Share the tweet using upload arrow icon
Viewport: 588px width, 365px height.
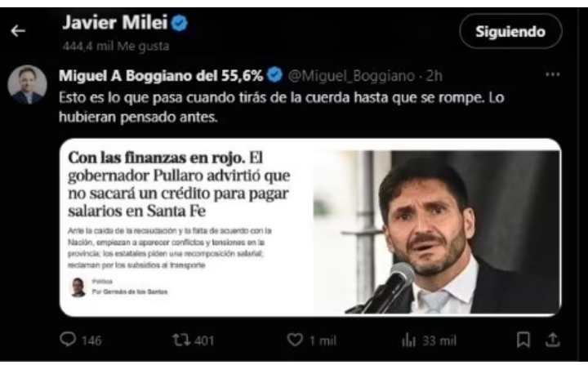552,340
